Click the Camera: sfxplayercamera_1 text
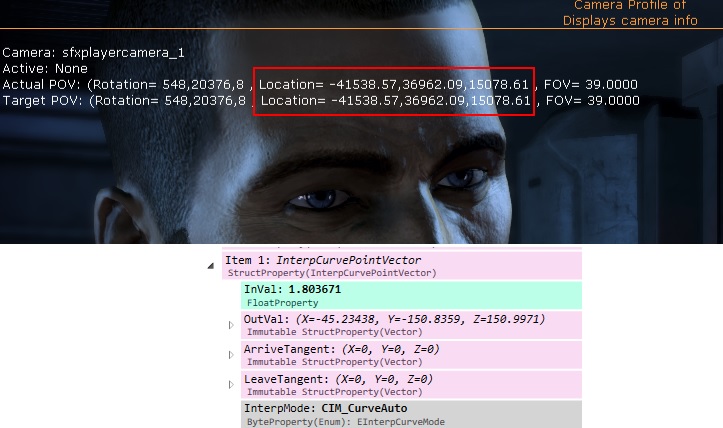Screen dimensions: 723x428 pyautogui.click(x=94, y=53)
